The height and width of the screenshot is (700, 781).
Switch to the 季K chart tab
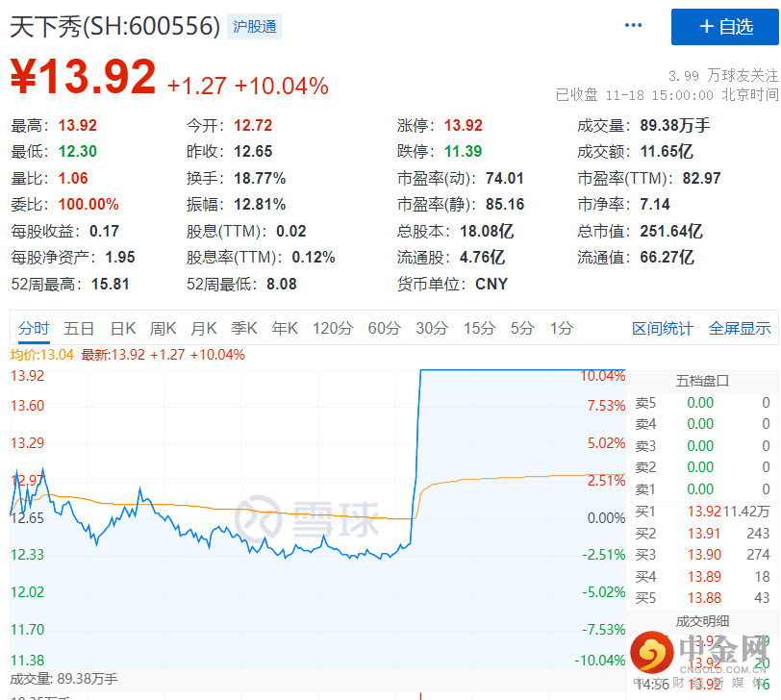tap(244, 329)
